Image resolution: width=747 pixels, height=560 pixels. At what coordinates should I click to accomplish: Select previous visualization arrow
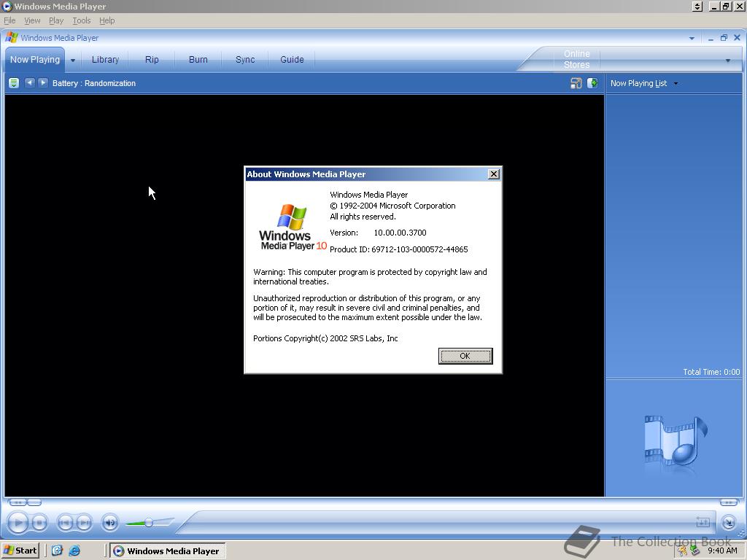(29, 83)
